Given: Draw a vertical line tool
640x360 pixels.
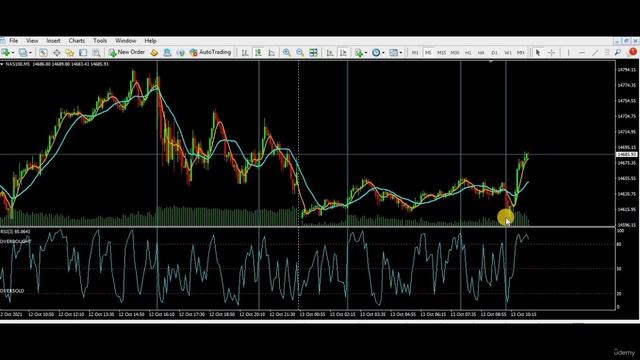Looking at the screenshot, I should [x=569, y=53].
